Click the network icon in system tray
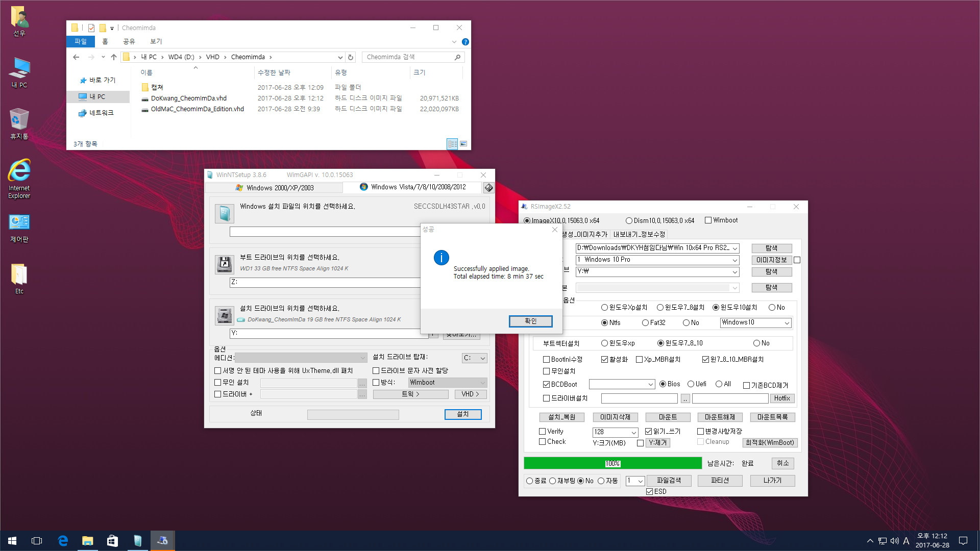Screen dimensions: 980x551 [x=883, y=541]
